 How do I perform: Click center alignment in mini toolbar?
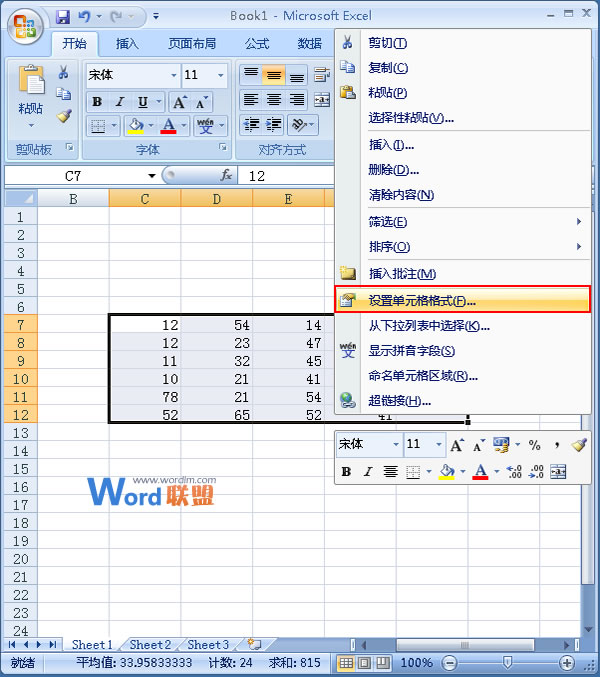[x=391, y=471]
